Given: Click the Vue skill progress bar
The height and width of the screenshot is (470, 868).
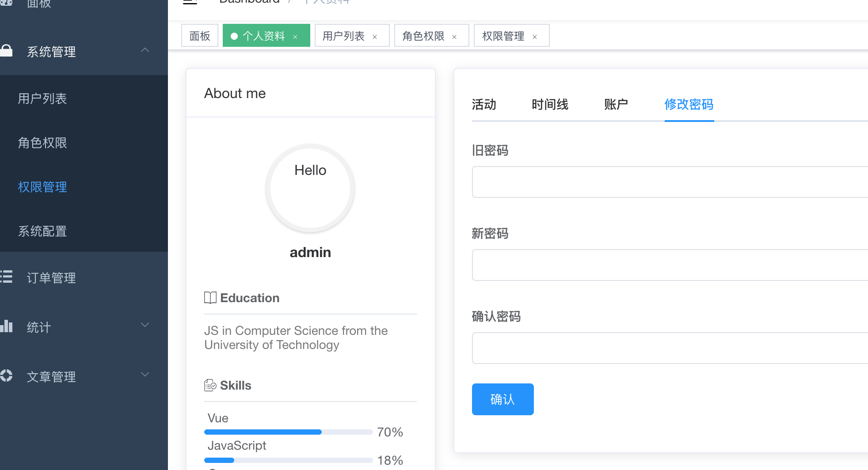Looking at the screenshot, I should coord(289,432).
